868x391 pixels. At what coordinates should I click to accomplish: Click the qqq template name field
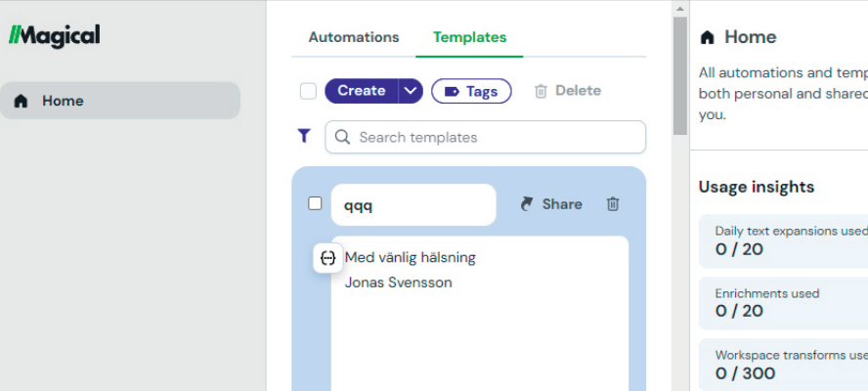tap(412, 205)
